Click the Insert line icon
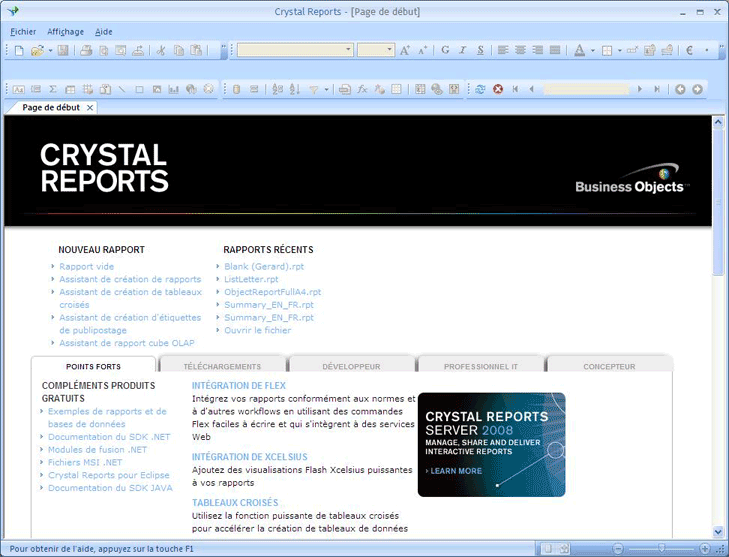Screen dimensions: 729x557 122,89
